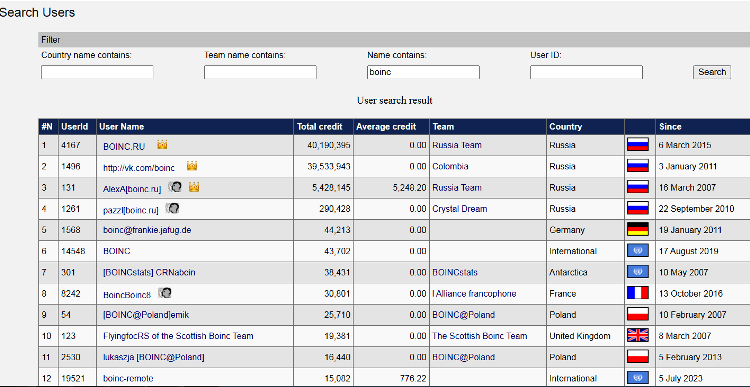This screenshot has height=387, width=750.
Task: Open the boinc@frankie.jafug.de user link
Action: coord(147,230)
